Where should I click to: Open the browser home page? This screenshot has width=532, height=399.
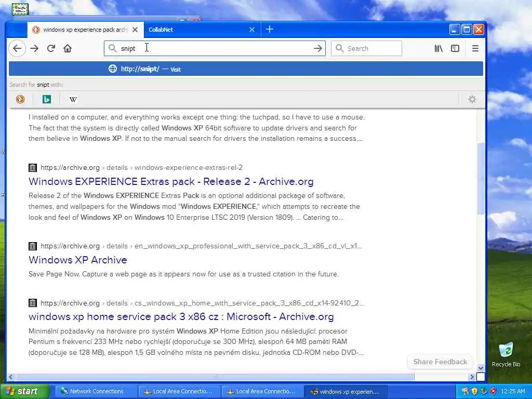(68, 48)
